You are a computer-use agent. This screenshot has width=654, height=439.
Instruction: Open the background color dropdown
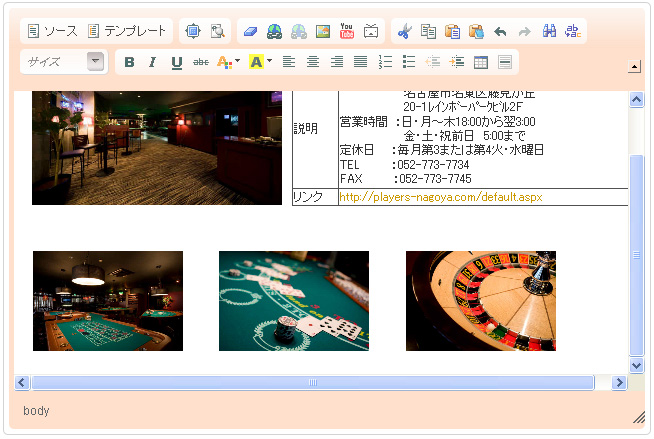(260, 62)
